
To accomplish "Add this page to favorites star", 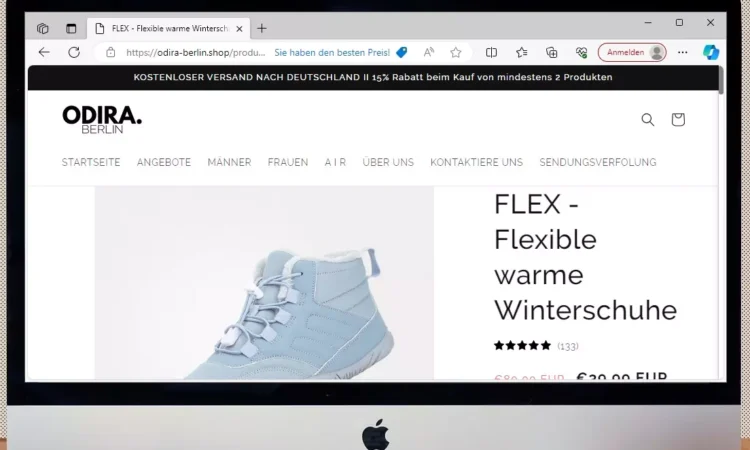I will (456, 52).
